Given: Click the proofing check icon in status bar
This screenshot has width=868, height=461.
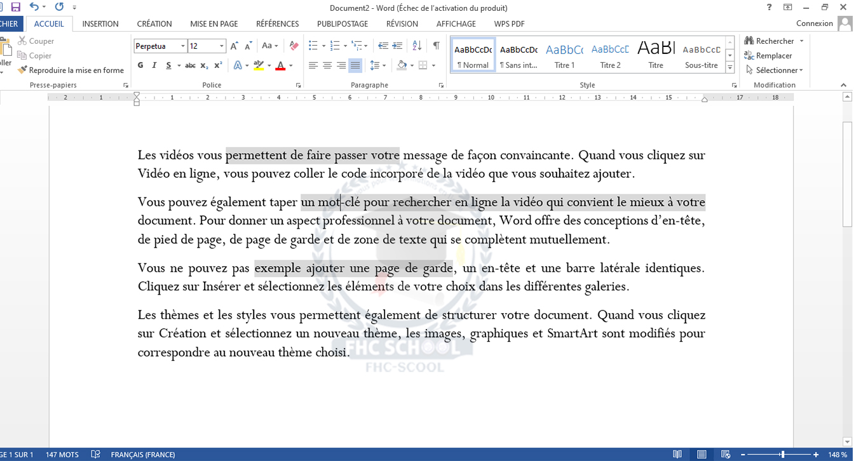Looking at the screenshot, I should [x=96, y=455].
